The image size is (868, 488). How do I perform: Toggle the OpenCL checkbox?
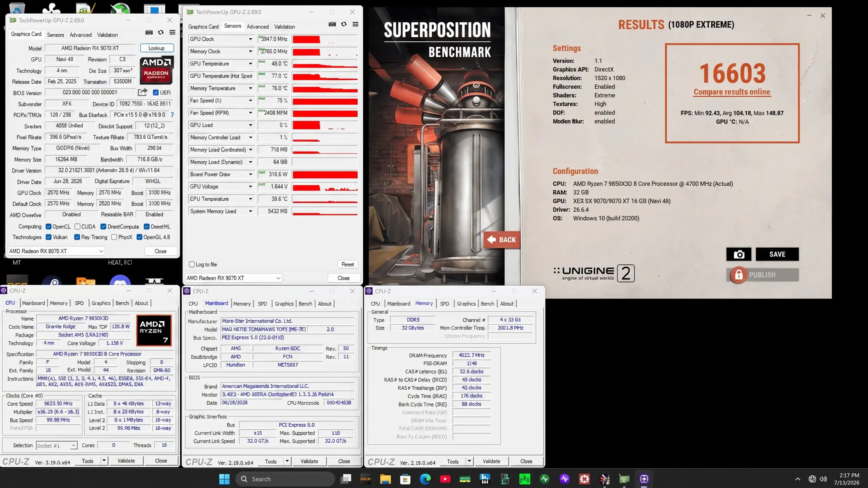click(x=48, y=227)
